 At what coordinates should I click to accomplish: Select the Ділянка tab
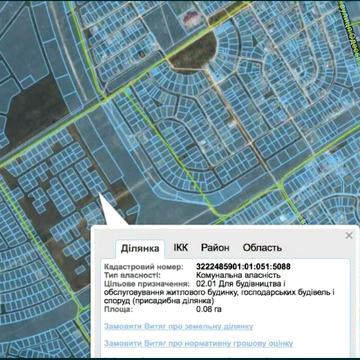click(x=140, y=249)
